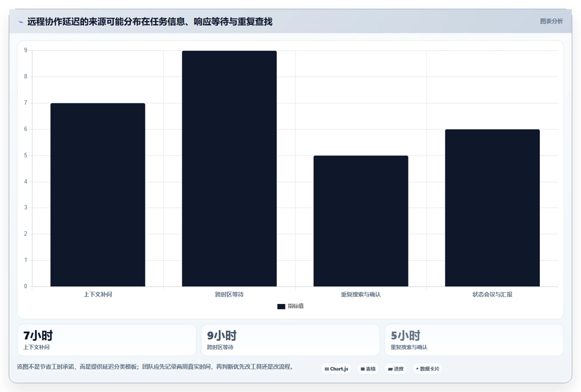
Task: Click the 跨时区等待 bar in chart
Action: [x=229, y=169]
